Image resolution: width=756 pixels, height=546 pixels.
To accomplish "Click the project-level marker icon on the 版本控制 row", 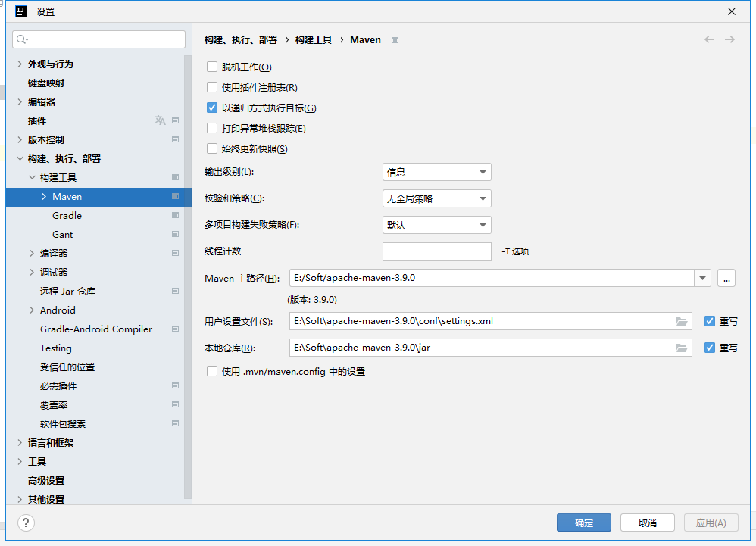I will pyautogui.click(x=176, y=140).
